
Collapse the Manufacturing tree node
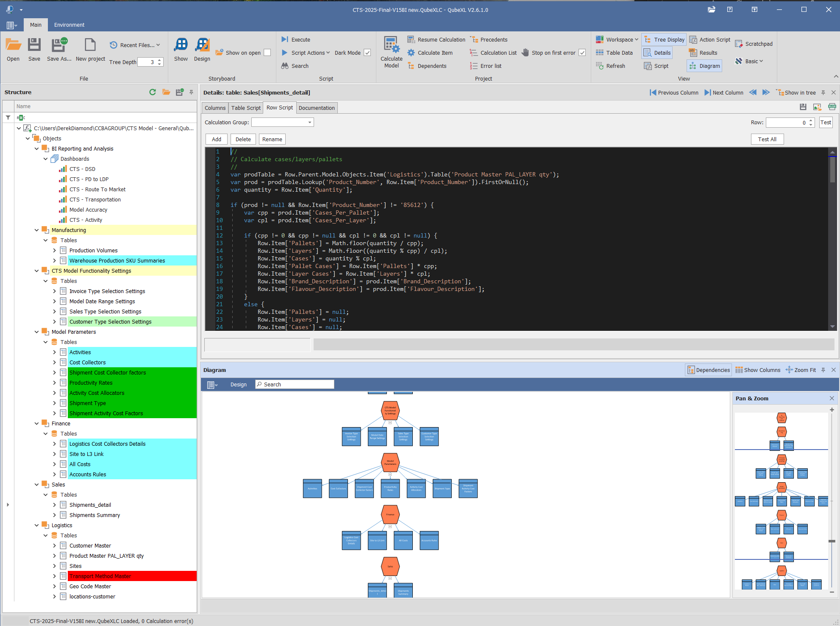tap(37, 230)
